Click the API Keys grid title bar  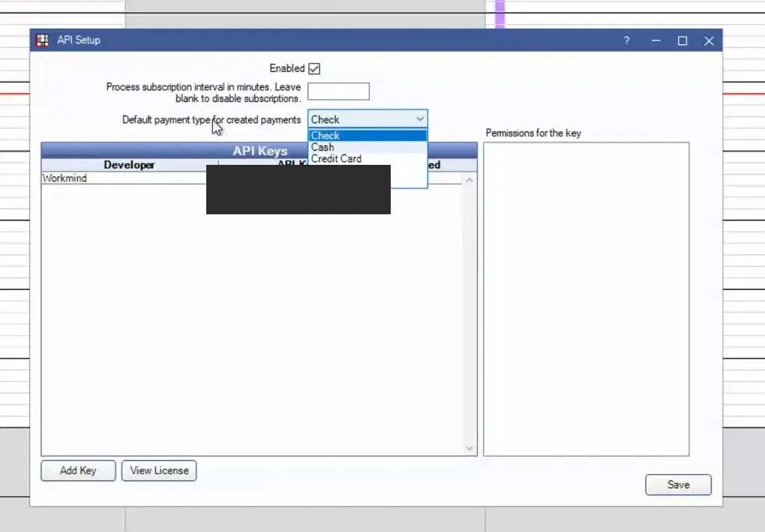[259, 150]
